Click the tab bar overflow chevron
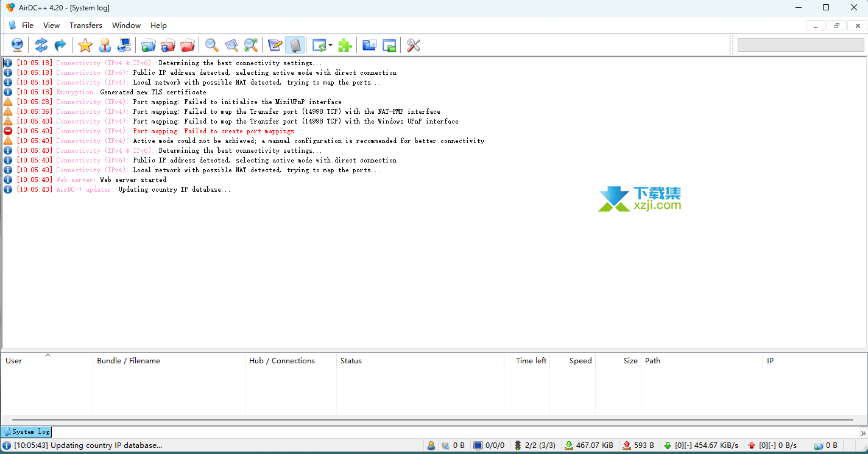 coord(863,433)
